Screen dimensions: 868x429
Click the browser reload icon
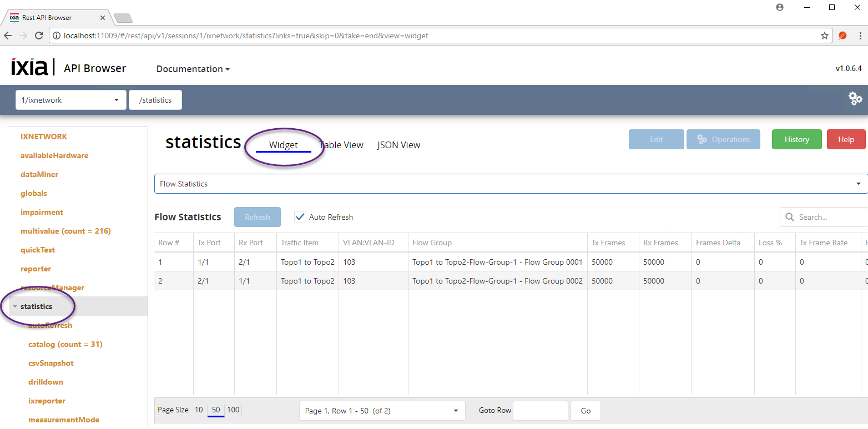click(x=39, y=36)
